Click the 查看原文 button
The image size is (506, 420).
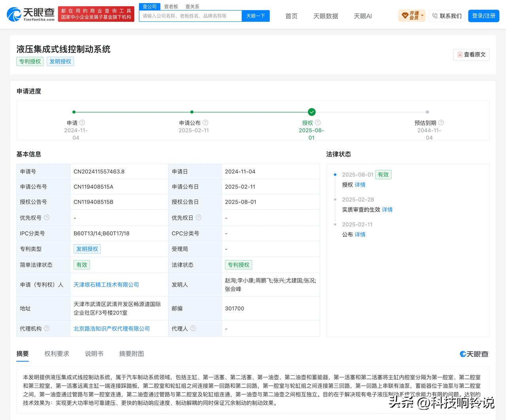471,55
